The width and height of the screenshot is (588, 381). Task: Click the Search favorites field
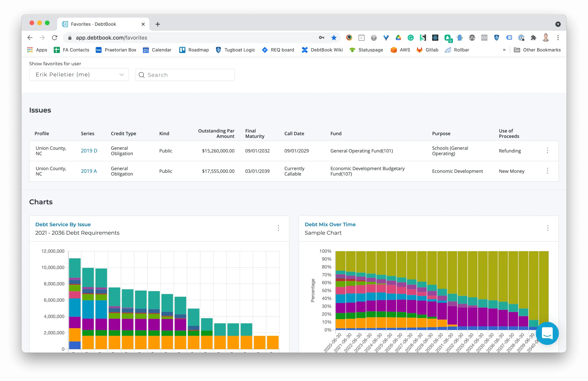[x=185, y=75]
